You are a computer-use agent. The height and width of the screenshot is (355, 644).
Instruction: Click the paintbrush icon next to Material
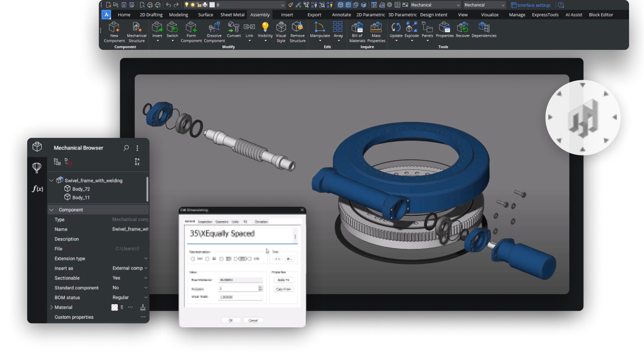point(143,307)
